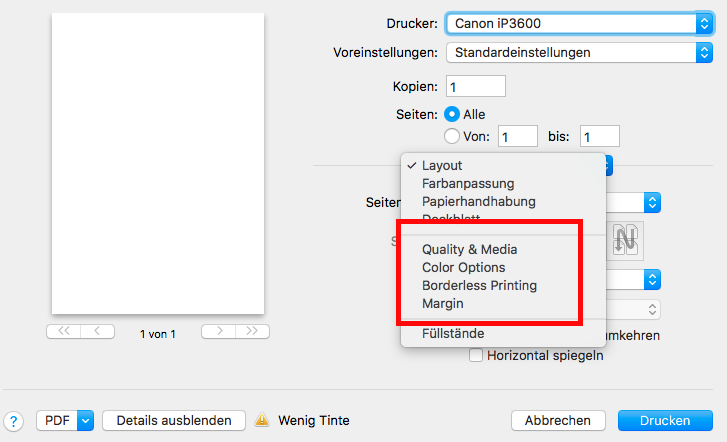Go to next page in preview

coord(218,331)
